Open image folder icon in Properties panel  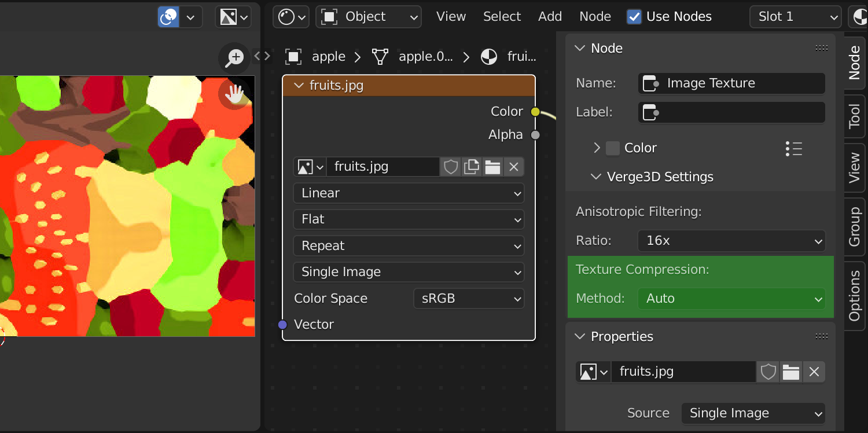(791, 372)
